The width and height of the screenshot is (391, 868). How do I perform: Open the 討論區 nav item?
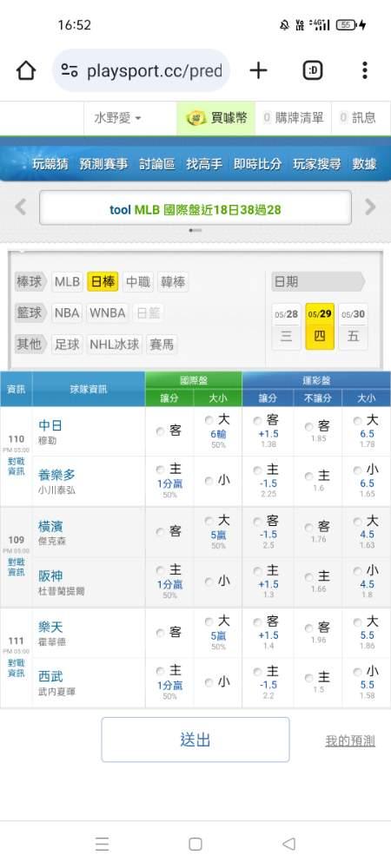(156, 164)
